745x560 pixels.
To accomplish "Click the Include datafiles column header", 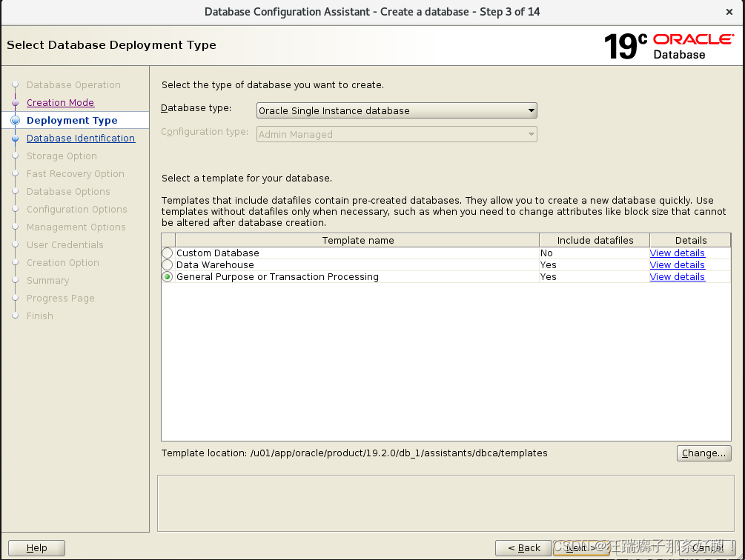I will click(x=595, y=240).
